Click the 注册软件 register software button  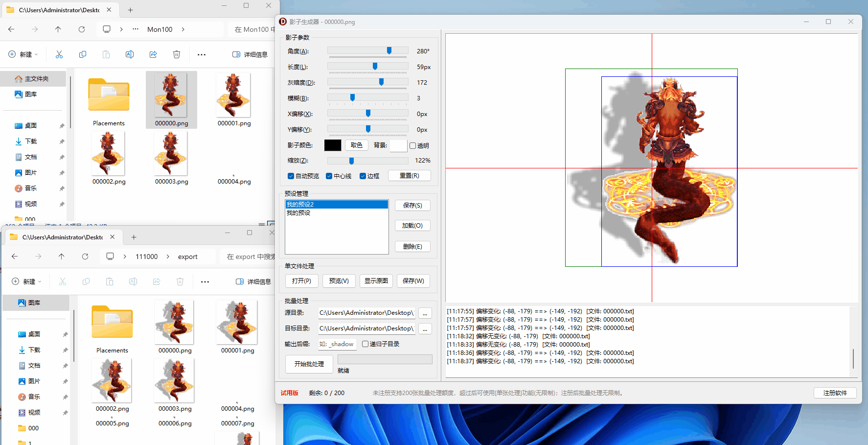click(x=835, y=393)
